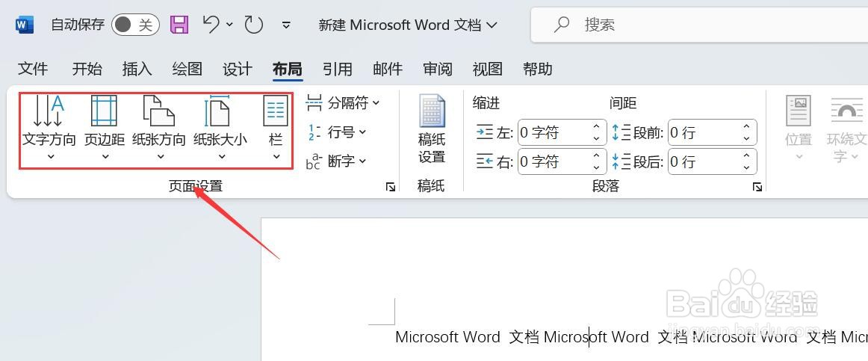Switch to the 插入 tab
Image resolution: width=868 pixels, height=361 pixels.
(x=137, y=69)
